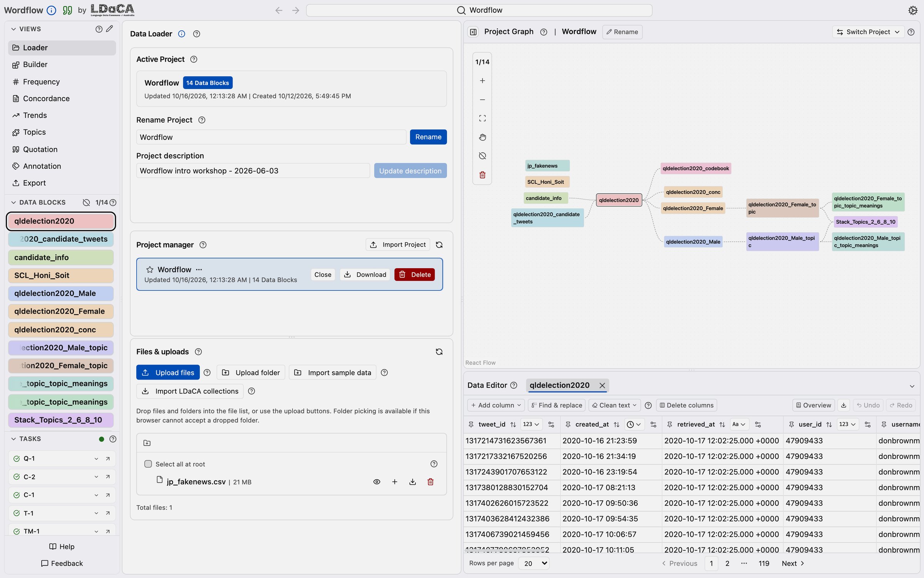Viewport: 924px width, 578px height.
Task: Click the Upload files button
Action: tap(168, 373)
